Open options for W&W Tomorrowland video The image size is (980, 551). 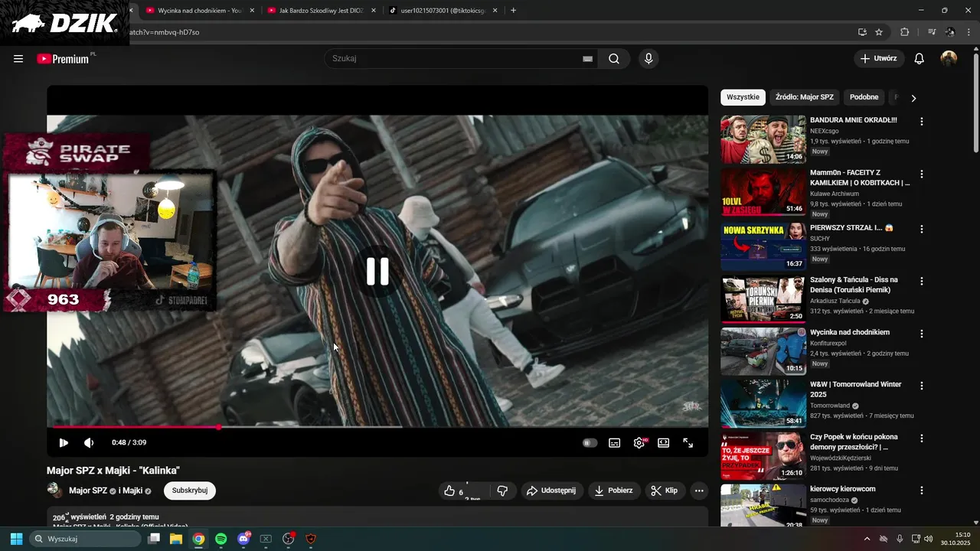point(922,386)
